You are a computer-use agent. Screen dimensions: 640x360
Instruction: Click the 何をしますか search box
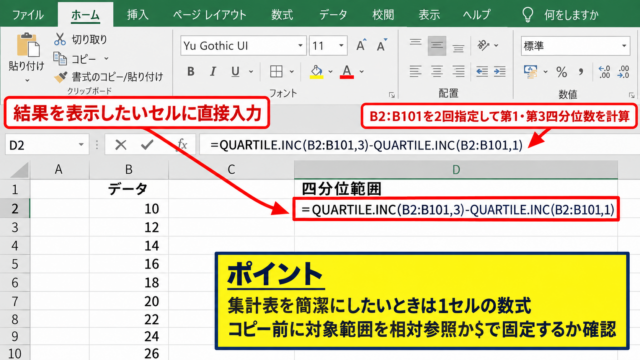[571, 15]
